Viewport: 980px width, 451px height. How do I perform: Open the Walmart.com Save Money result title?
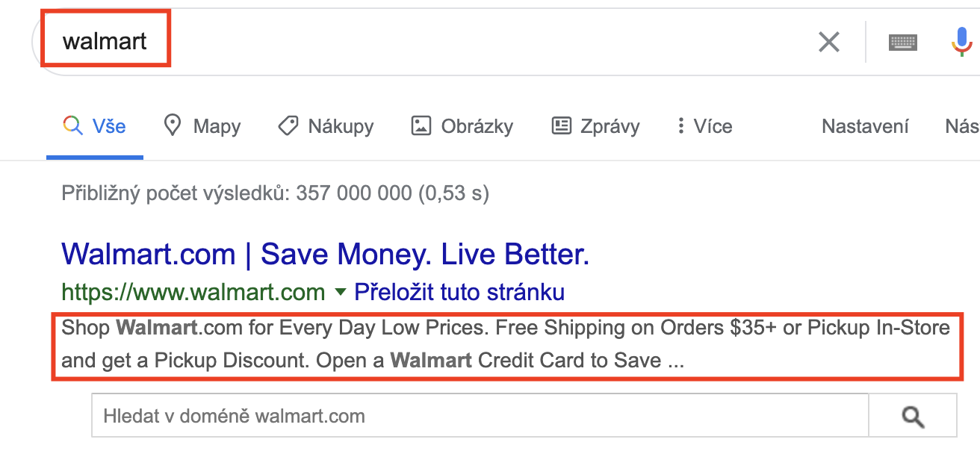(326, 255)
